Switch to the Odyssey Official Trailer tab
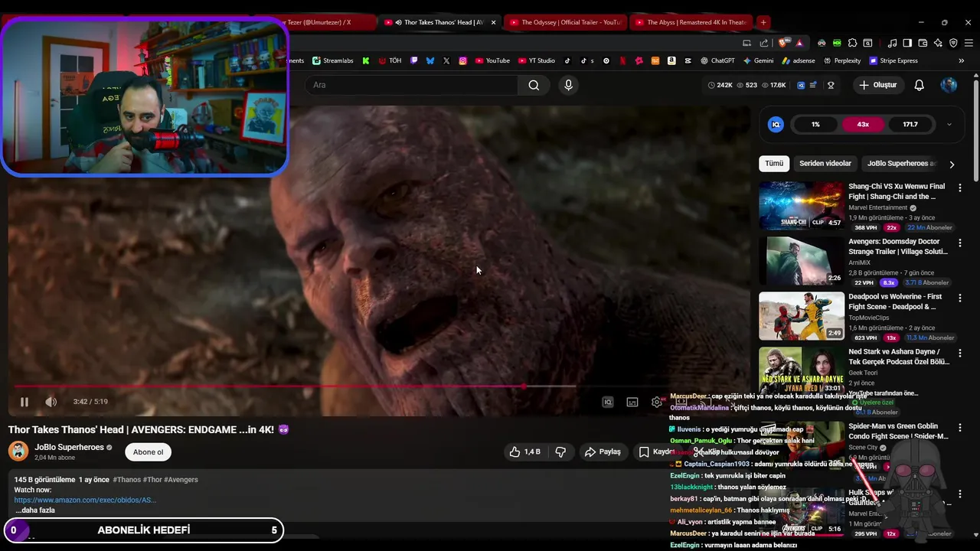Image resolution: width=980 pixels, height=551 pixels. click(x=565, y=22)
